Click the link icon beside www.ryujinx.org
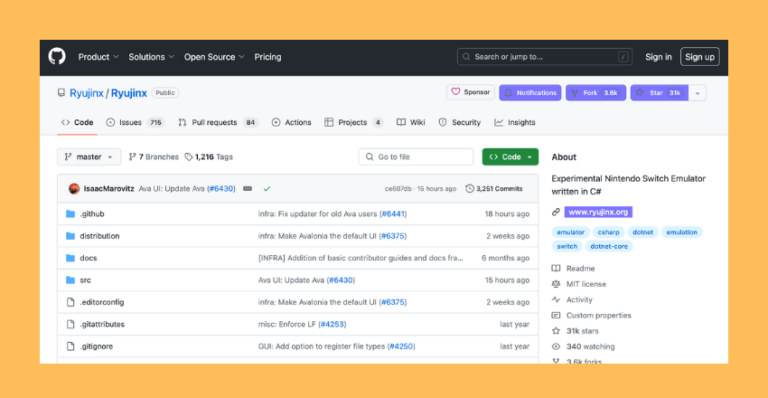 tap(555, 212)
